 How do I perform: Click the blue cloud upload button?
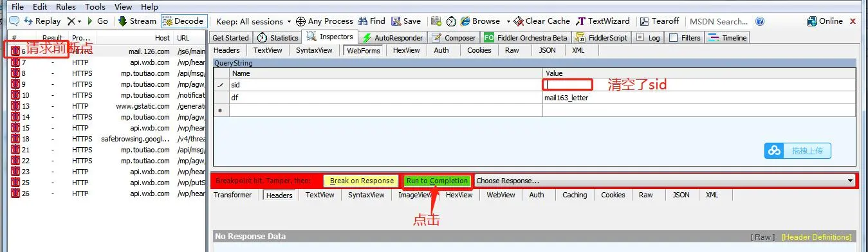798,150
